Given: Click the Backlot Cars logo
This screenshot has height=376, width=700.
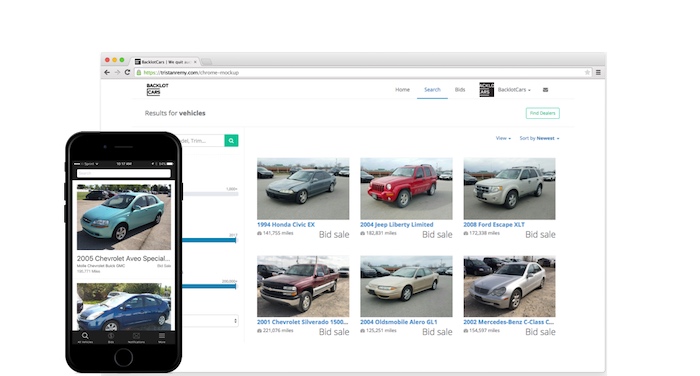Looking at the screenshot, I should [x=157, y=89].
